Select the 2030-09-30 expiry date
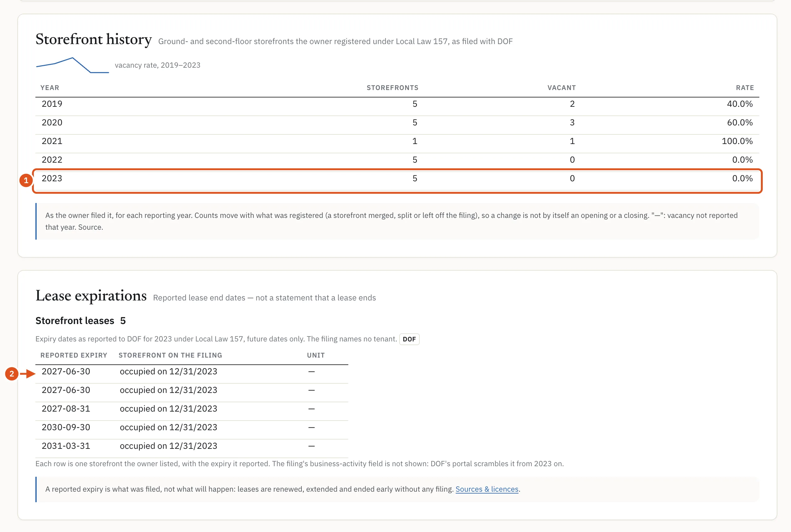The image size is (791, 532). 66,427
